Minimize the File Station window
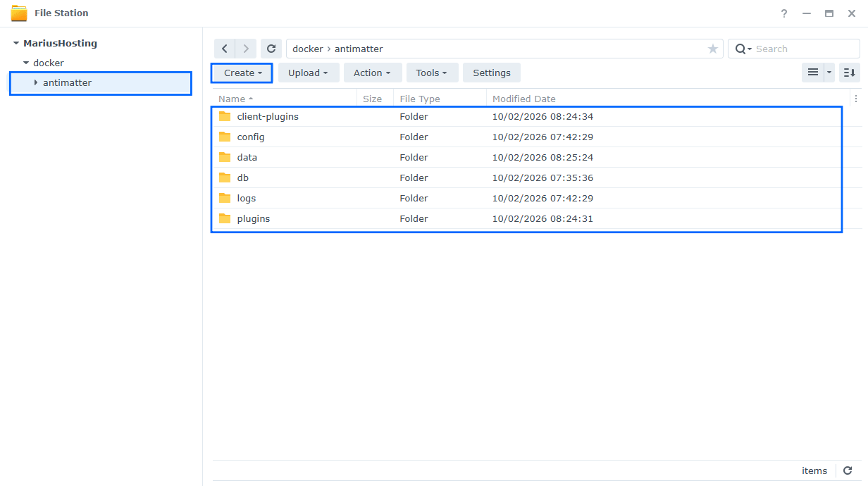The height and width of the screenshot is (486, 868). pyautogui.click(x=807, y=13)
